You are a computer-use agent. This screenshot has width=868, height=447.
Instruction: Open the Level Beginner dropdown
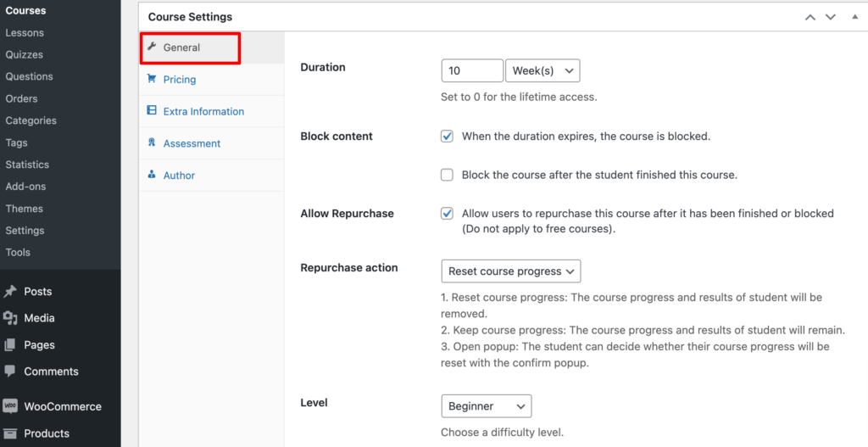tap(487, 406)
